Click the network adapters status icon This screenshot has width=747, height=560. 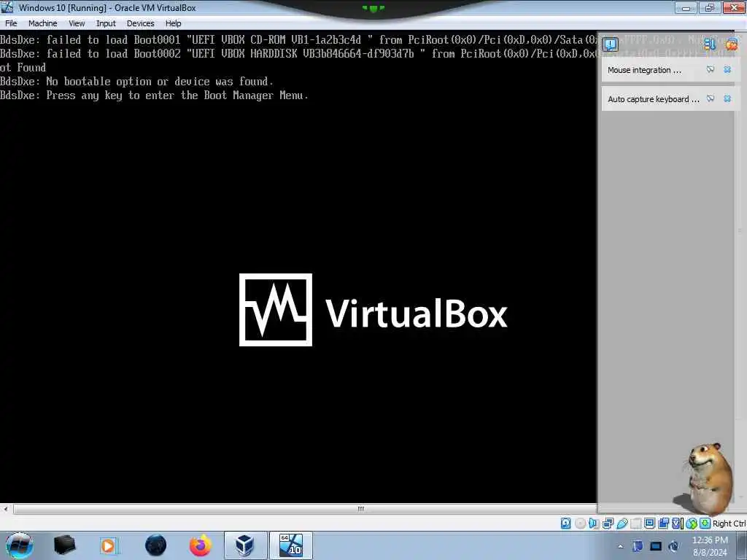[608, 524]
